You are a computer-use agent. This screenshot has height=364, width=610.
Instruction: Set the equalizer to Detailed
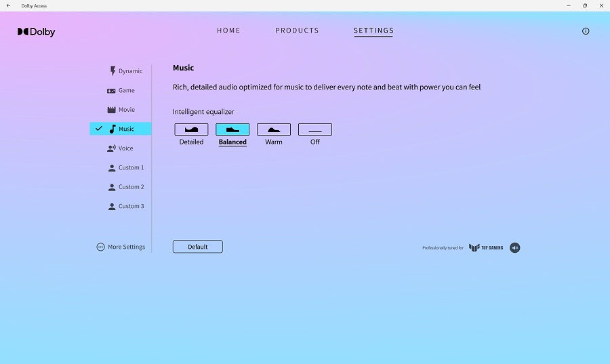coord(191,129)
